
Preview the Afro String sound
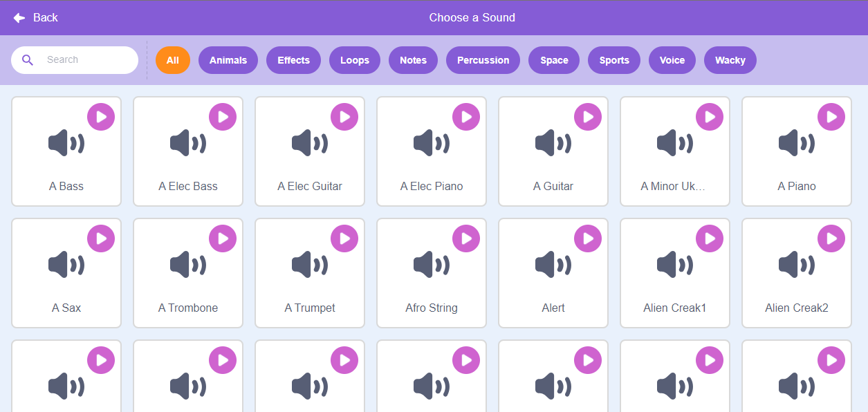pyautogui.click(x=466, y=238)
